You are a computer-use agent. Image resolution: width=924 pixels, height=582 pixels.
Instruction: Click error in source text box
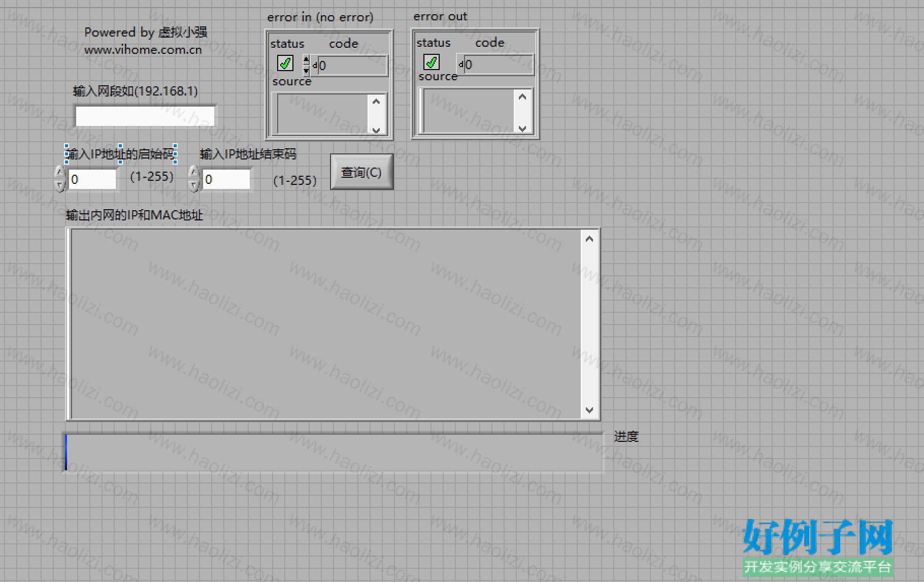(323, 114)
